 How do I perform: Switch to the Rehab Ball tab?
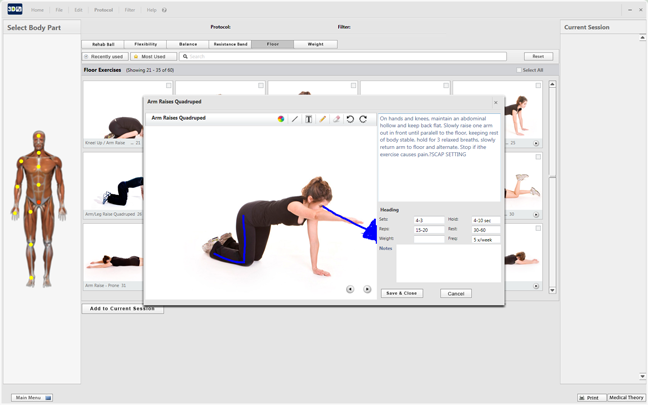pyautogui.click(x=103, y=44)
